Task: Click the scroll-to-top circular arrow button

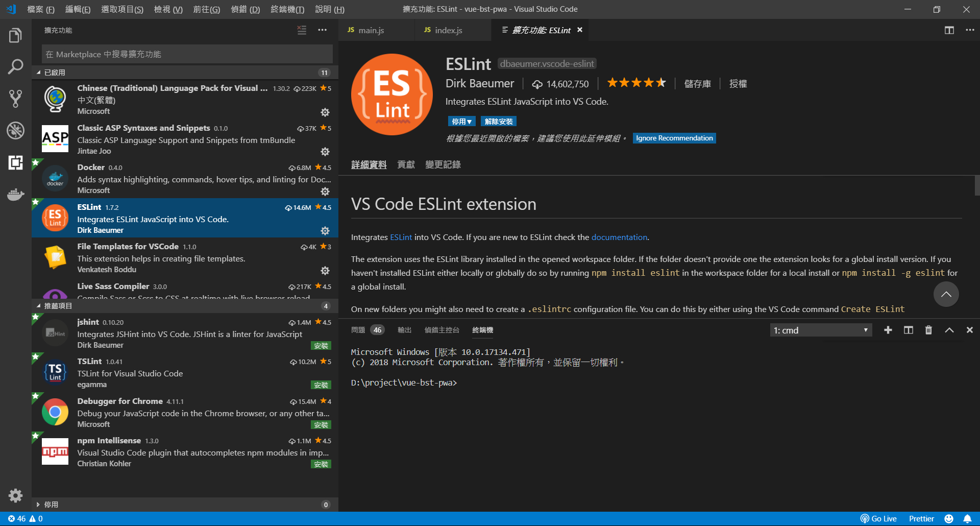Action: [946, 294]
